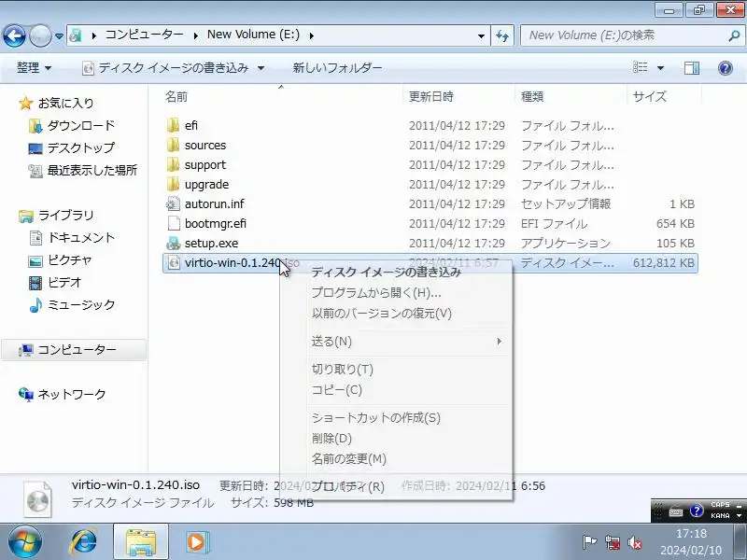Select the sources folder icon

174,145
